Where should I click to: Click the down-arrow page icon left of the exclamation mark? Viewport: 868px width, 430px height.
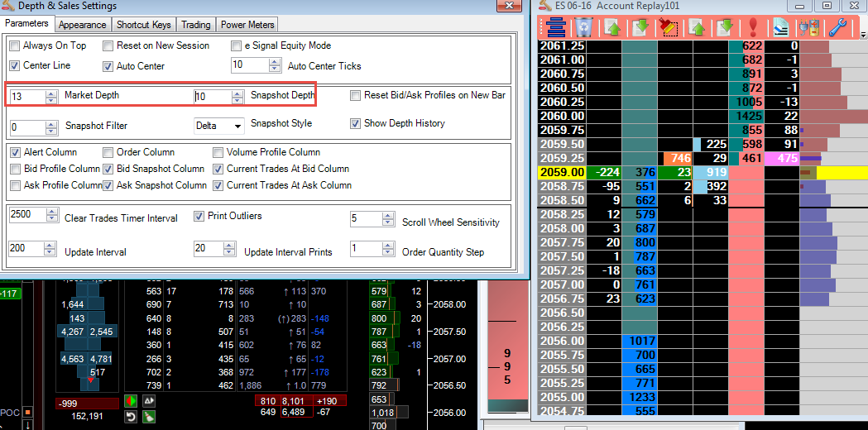(x=725, y=27)
